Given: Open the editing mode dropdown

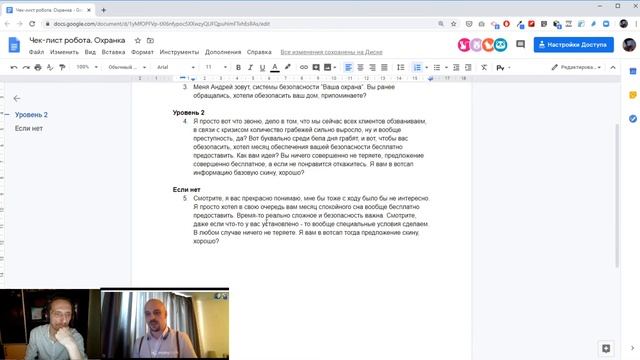Looking at the screenshot, I should (576, 67).
